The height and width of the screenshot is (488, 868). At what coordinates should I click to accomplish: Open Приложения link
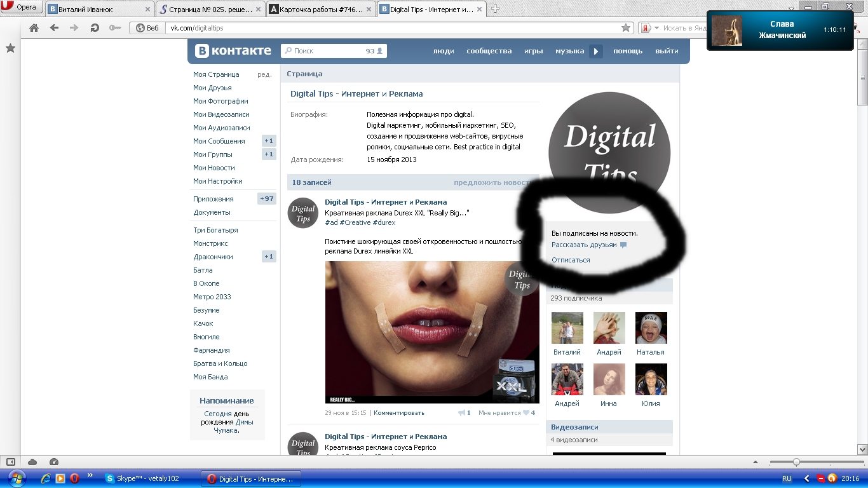pos(214,199)
